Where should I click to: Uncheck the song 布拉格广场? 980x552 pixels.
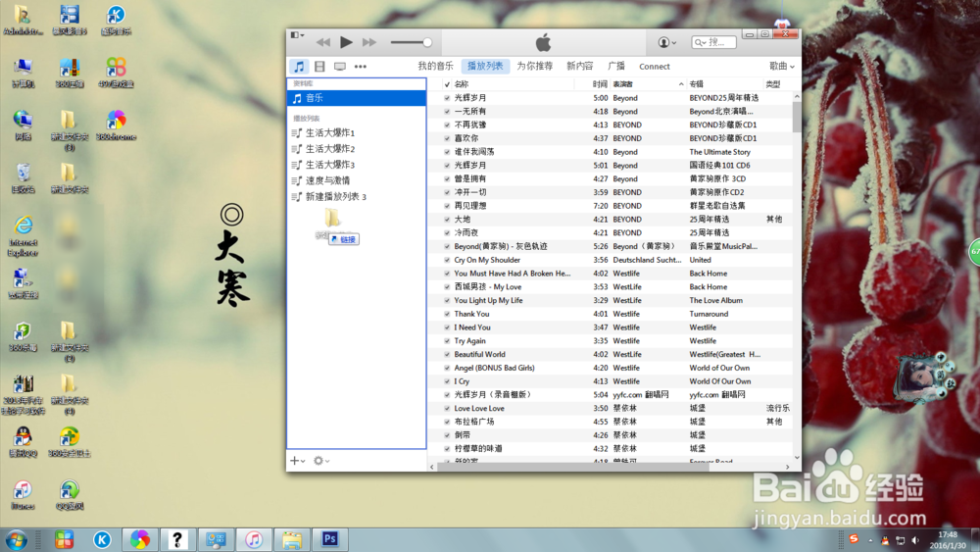[447, 422]
